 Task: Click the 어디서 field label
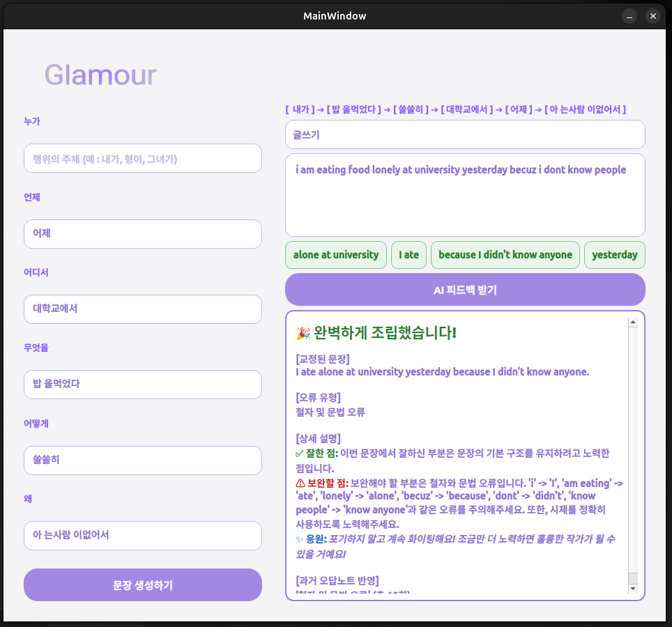36,272
